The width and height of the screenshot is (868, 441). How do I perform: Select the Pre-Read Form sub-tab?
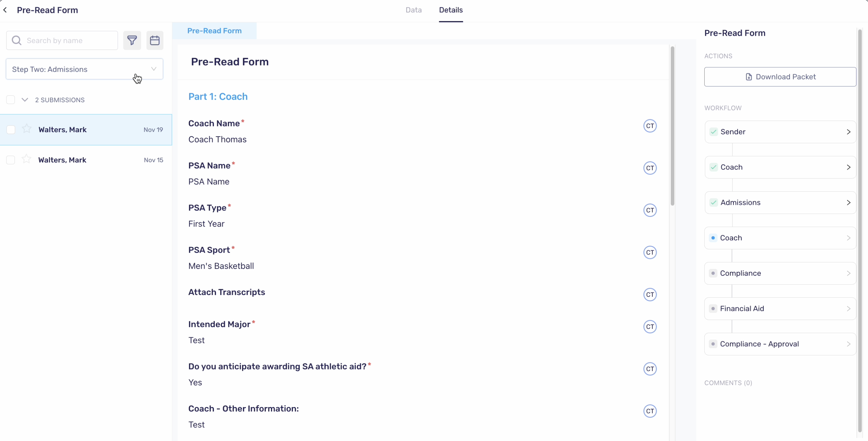(214, 31)
